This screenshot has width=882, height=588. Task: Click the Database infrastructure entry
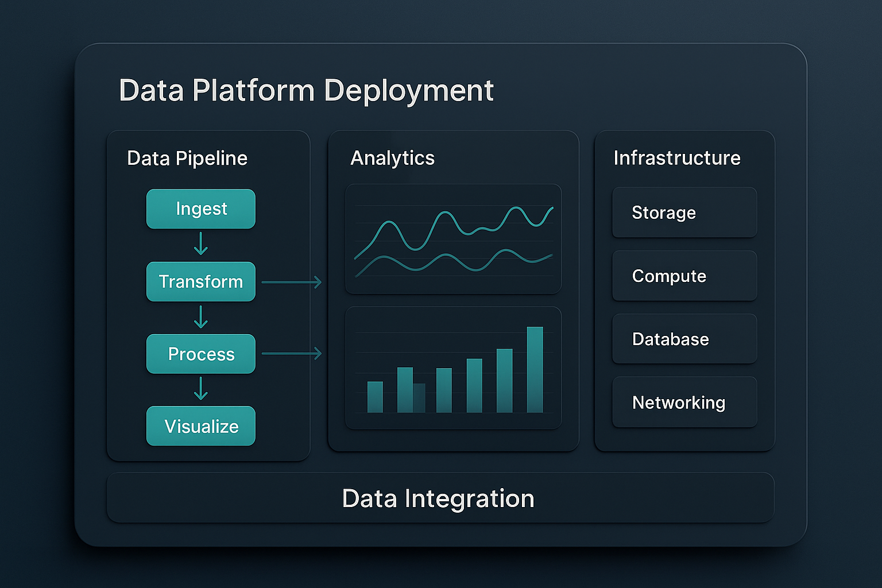[x=684, y=339]
